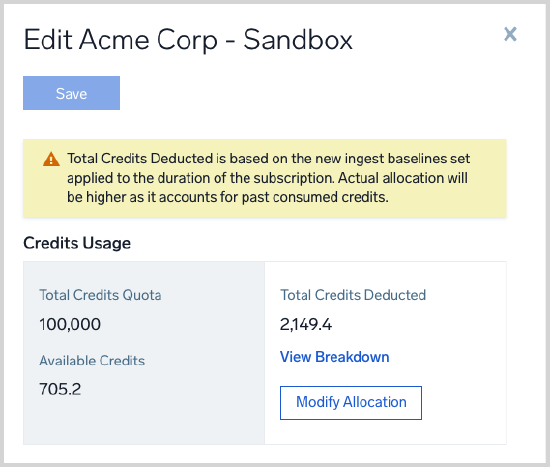Click the 100,000 quota value

tap(70, 324)
